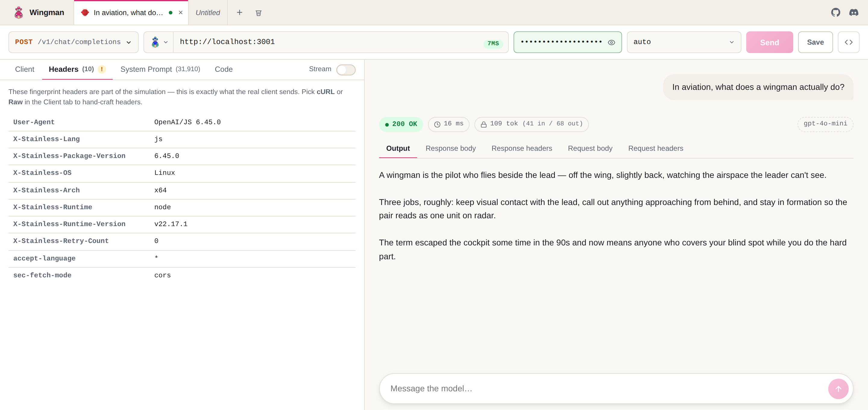Screen dimensions: 868x410
Task: Click the Wingman logo icon
Action: coord(19,12)
